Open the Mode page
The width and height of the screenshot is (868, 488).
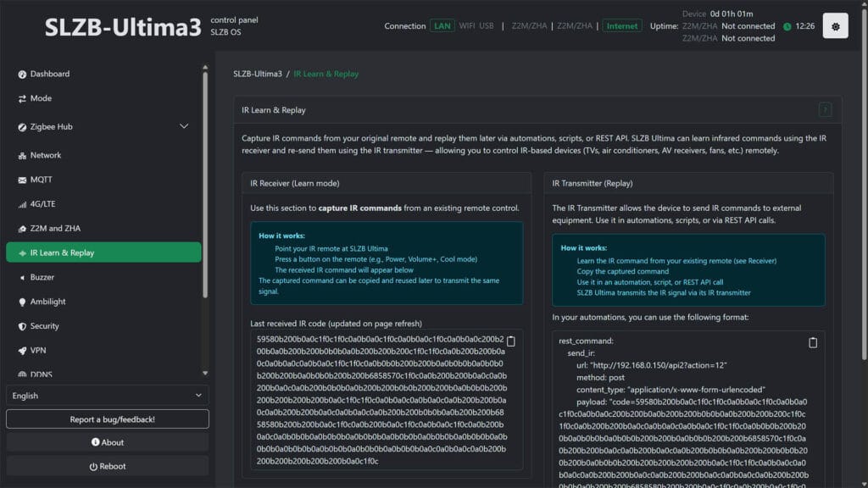[41, 98]
